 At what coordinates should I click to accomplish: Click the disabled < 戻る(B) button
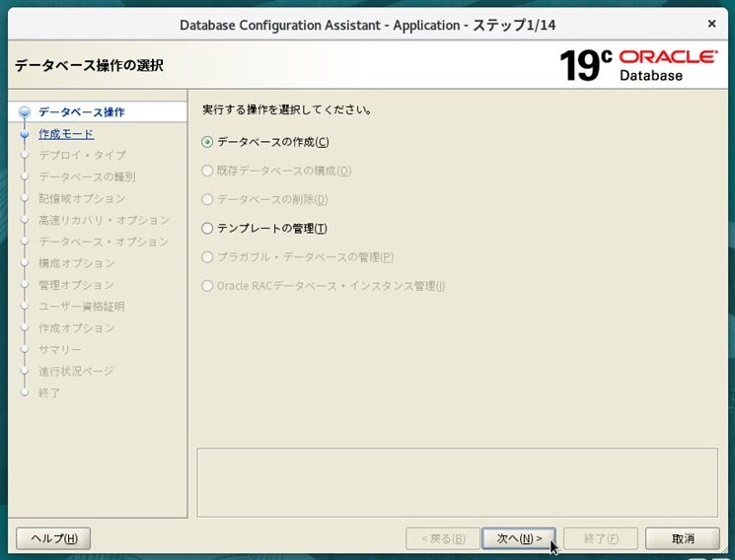(443, 538)
